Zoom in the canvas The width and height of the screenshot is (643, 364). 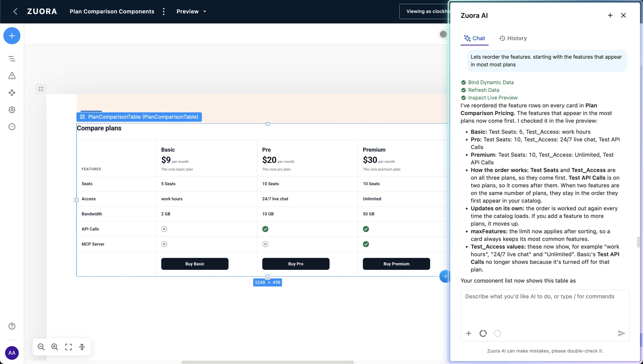[x=55, y=347]
